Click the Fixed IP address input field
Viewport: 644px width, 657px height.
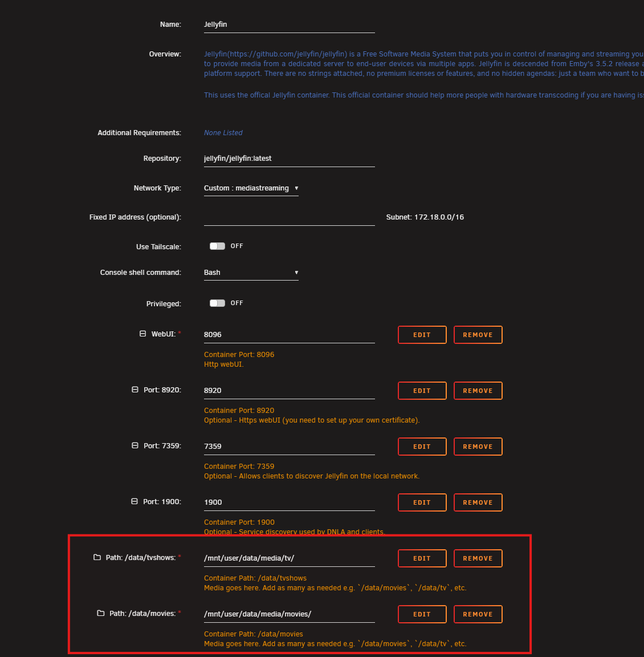(289, 217)
